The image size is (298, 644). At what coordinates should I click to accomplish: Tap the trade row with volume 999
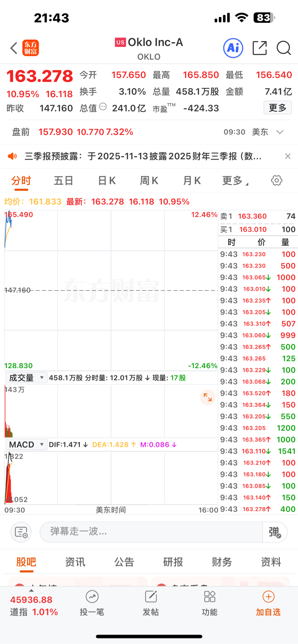point(258,335)
